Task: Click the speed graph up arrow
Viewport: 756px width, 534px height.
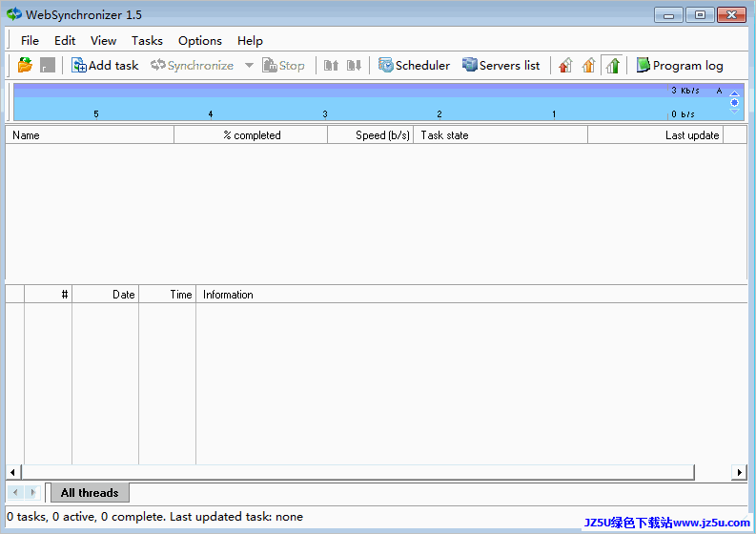Action: (x=734, y=93)
